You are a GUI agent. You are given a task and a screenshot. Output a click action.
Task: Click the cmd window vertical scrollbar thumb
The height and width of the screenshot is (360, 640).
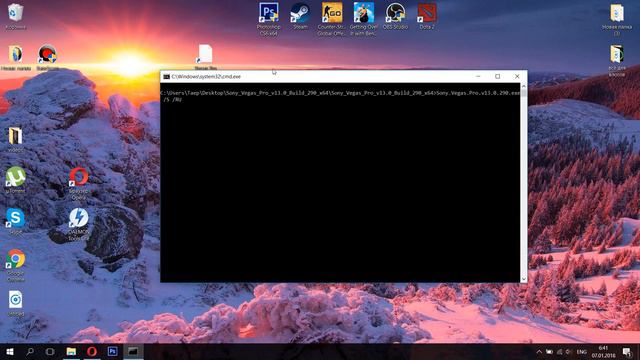524,93
